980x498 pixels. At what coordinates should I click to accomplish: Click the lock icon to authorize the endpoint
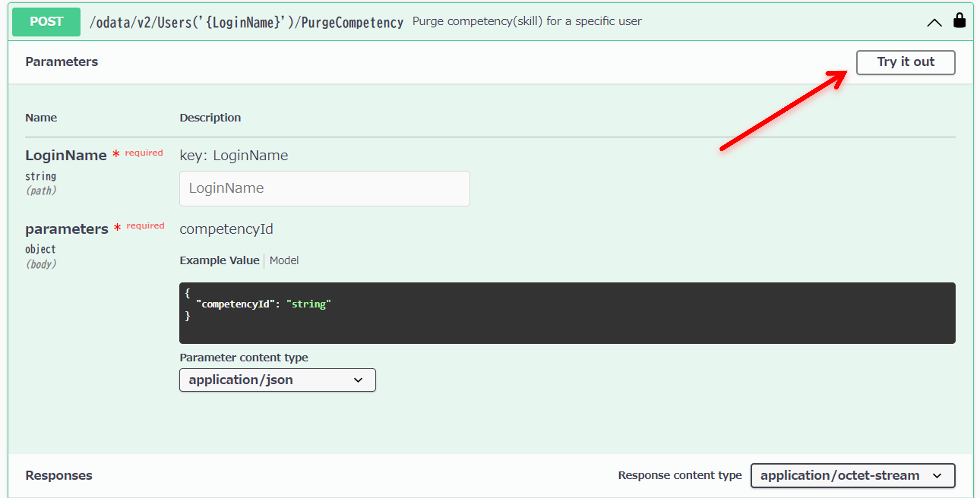(x=960, y=21)
